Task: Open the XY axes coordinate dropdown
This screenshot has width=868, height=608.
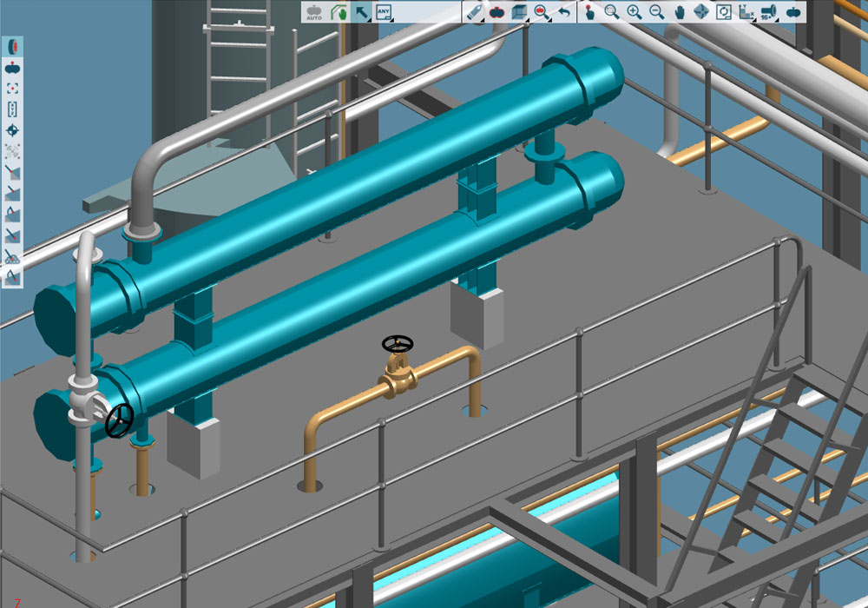Action: (x=746, y=12)
